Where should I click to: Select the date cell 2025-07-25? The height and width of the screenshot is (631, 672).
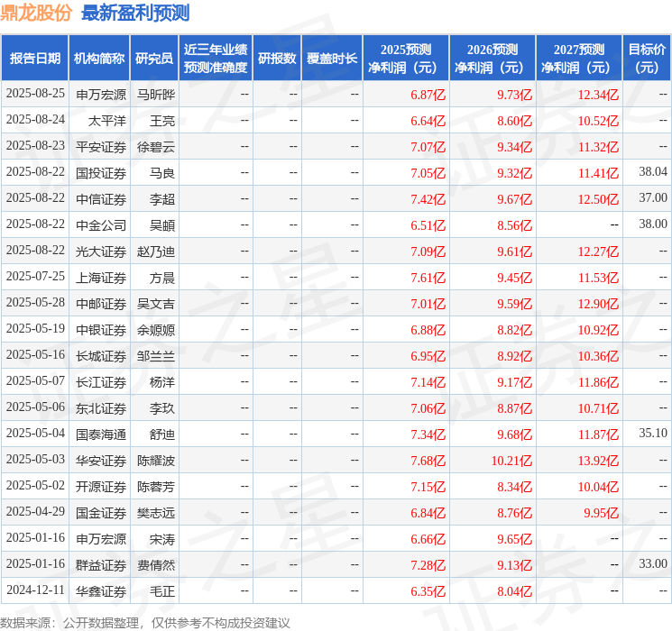(35, 277)
